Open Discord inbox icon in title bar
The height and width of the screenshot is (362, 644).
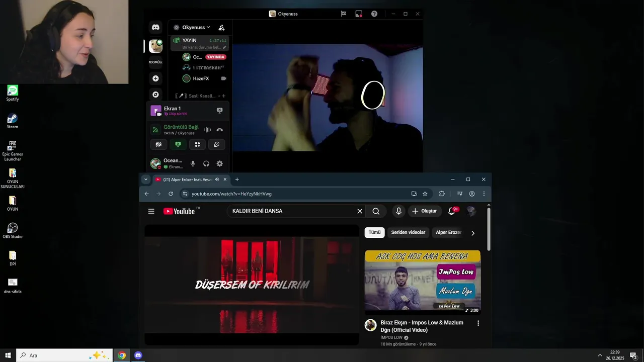pos(359,14)
